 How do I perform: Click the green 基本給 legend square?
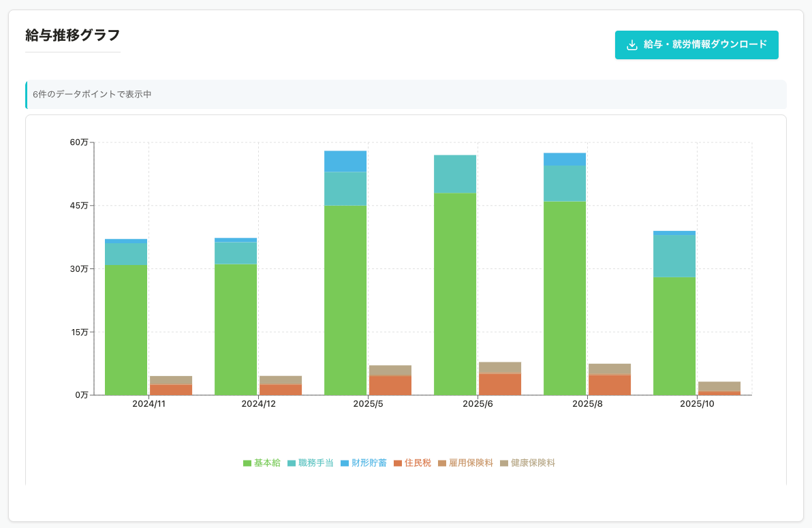(247, 463)
